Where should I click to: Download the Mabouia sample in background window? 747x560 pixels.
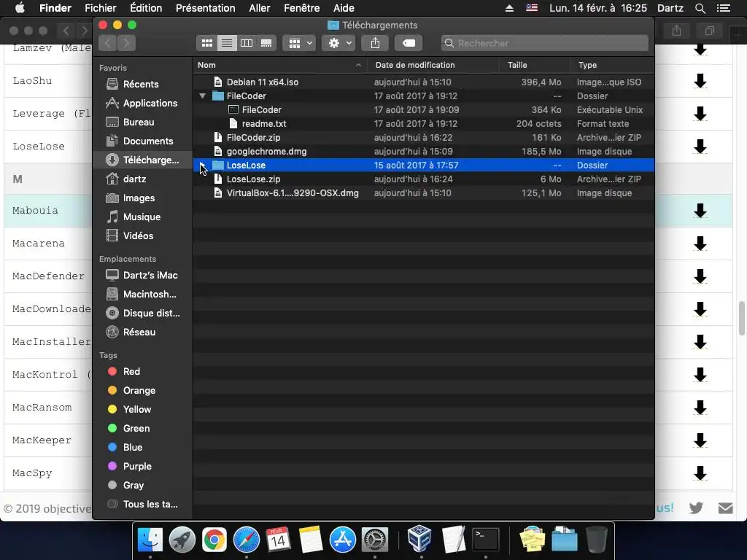tap(700, 211)
